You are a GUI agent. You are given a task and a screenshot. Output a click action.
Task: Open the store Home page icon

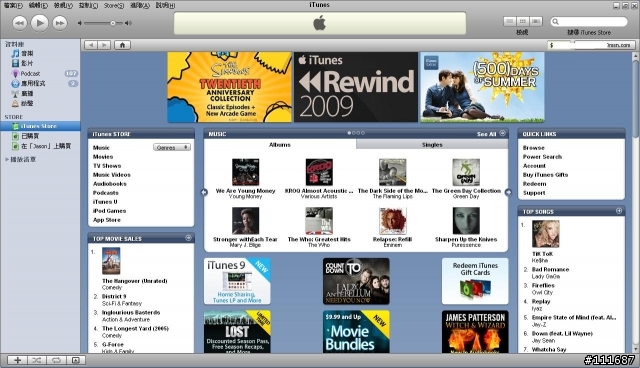click(122, 45)
